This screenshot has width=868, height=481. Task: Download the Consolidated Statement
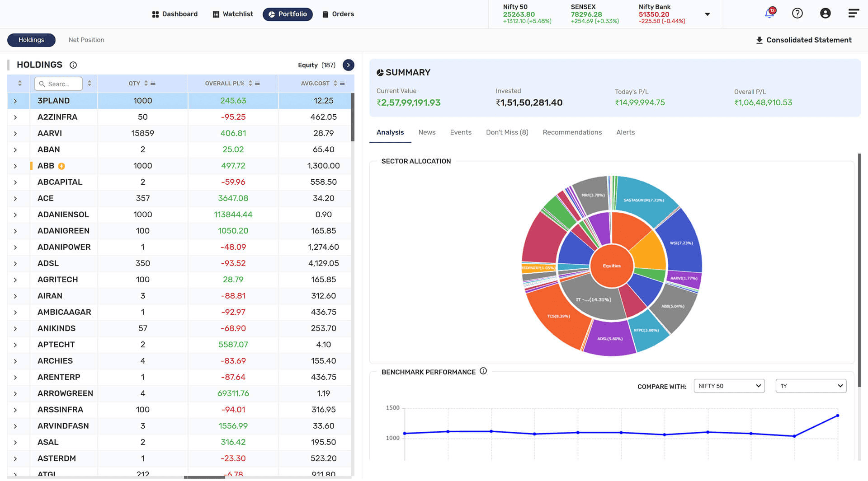[x=804, y=40]
